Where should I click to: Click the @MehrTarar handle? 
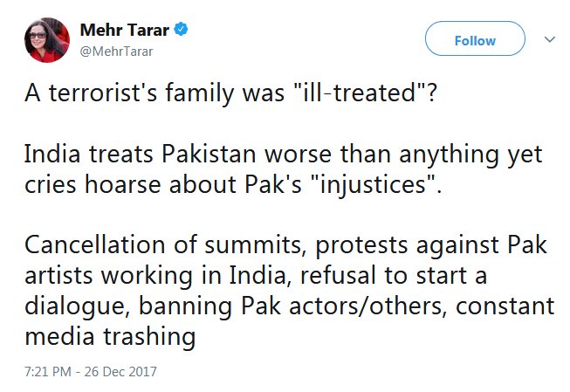click(117, 52)
